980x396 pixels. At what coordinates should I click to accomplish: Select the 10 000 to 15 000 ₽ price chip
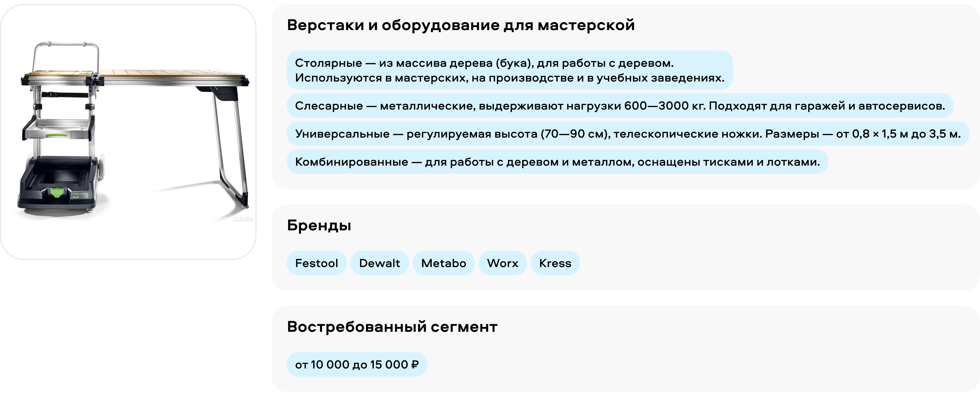click(357, 364)
